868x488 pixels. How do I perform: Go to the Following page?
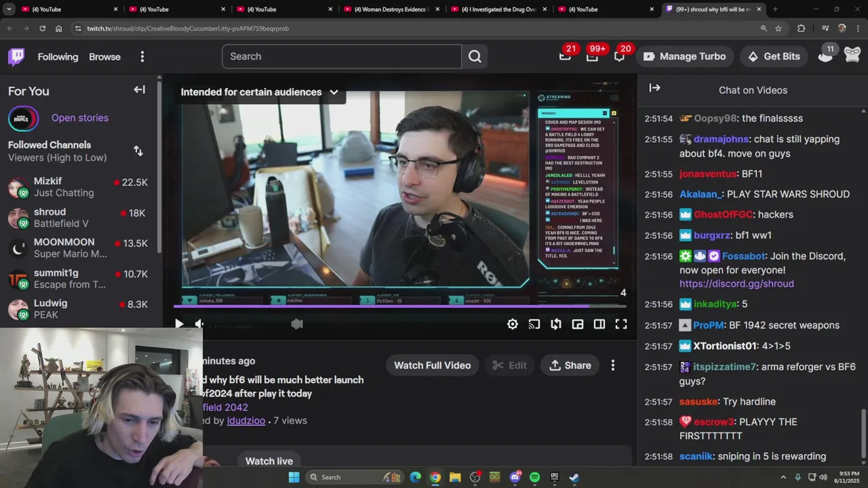58,57
